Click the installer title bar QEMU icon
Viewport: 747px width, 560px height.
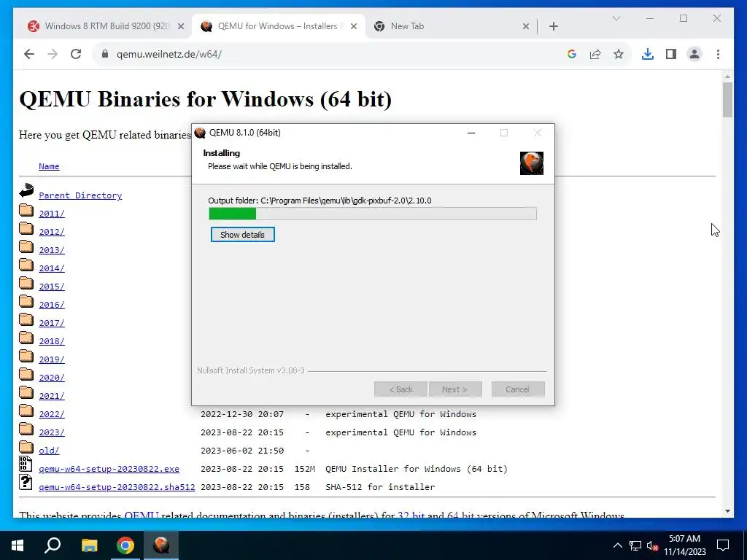(201, 133)
